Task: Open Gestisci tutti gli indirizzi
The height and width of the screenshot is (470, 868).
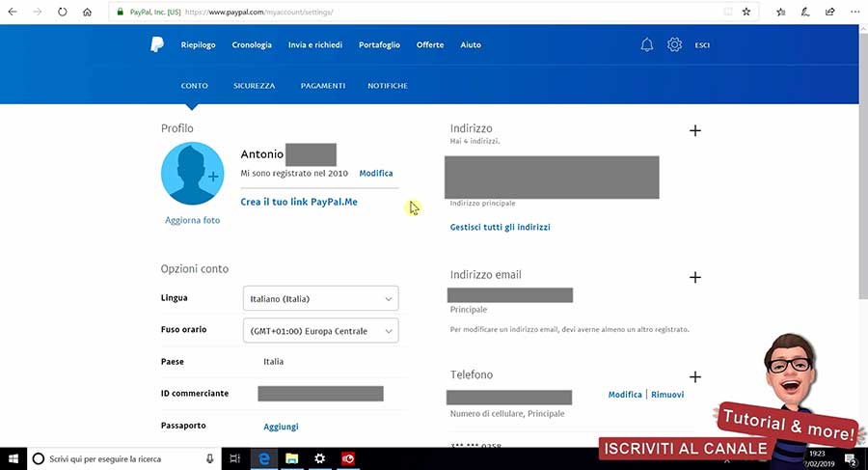Action: [x=500, y=227]
